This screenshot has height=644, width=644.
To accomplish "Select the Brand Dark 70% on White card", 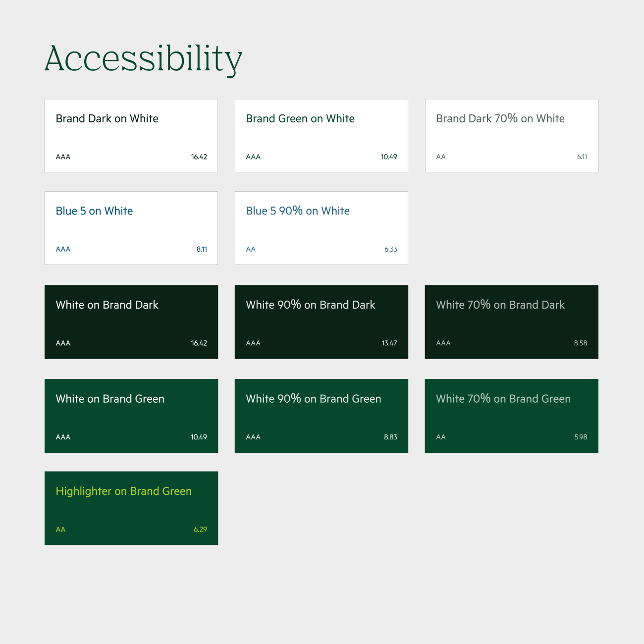I will 511,135.
